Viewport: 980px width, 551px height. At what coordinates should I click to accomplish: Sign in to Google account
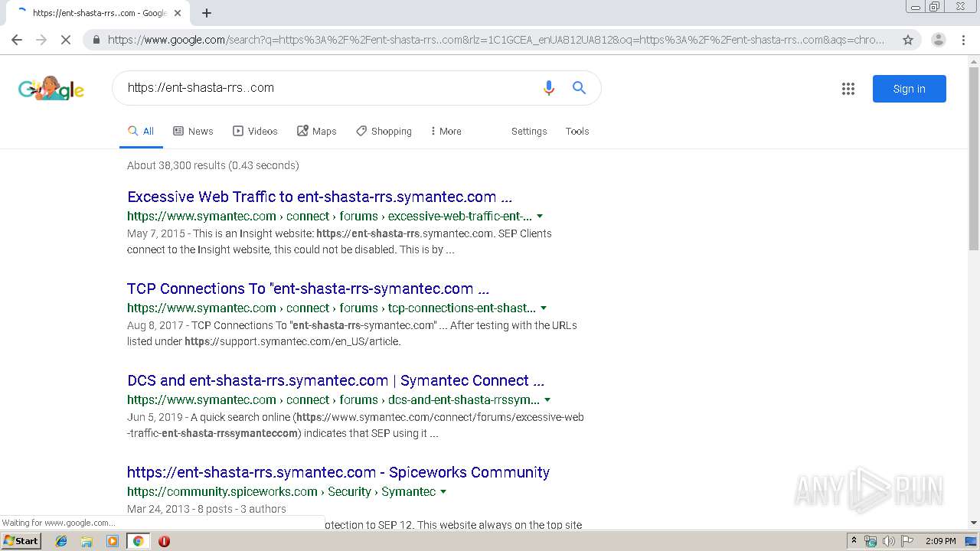(909, 89)
